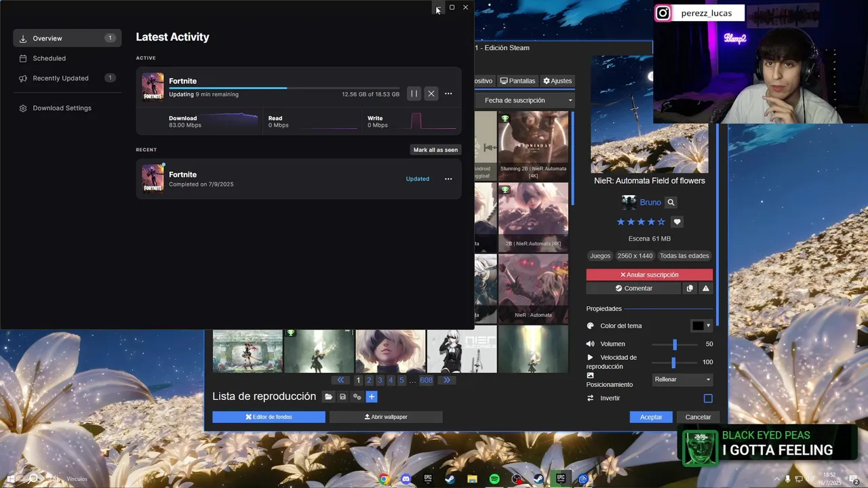Viewport: 868px width, 488px height.
Task: Go to previous wallpaper page arrow
Action: pos(340,380)
